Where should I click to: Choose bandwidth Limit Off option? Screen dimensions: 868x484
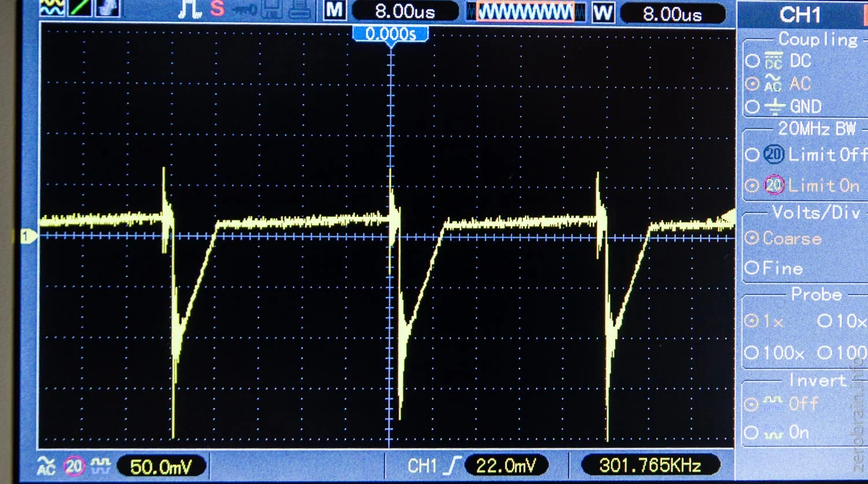752,155
